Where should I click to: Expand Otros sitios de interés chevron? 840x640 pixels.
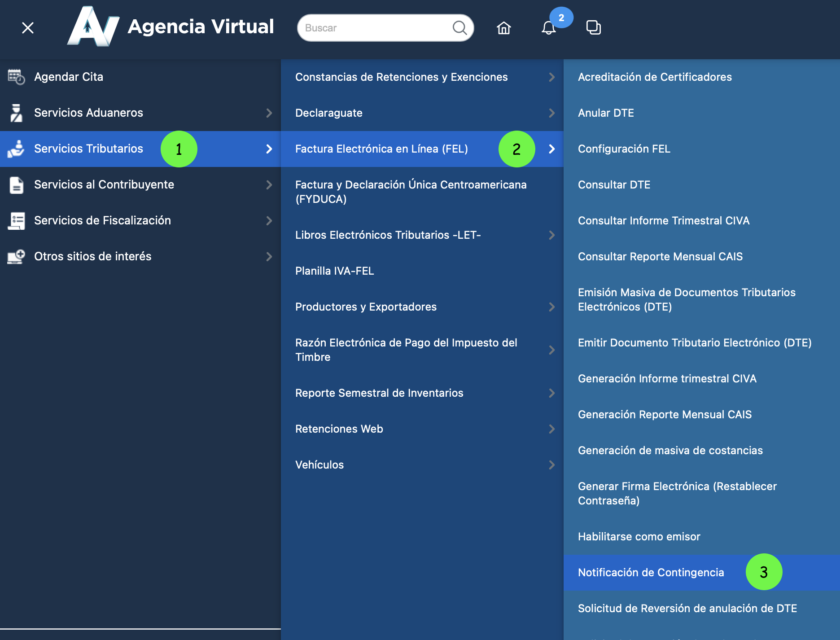(x=269, y=256)
